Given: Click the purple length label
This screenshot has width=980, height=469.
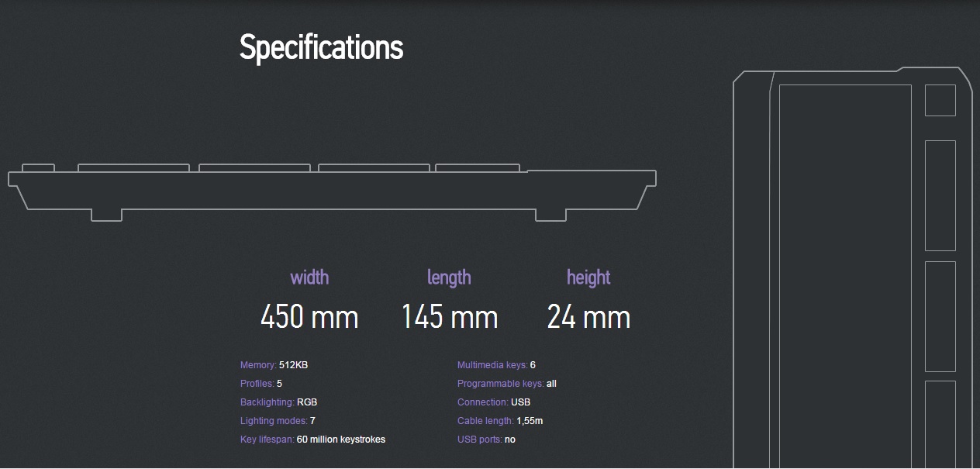Looking at the screenshot, I should click(449, 278).
